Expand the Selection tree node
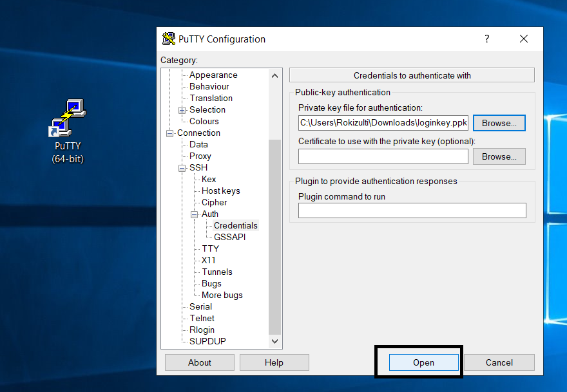Viewport: 567px width, 392px height. pos(182,110)
